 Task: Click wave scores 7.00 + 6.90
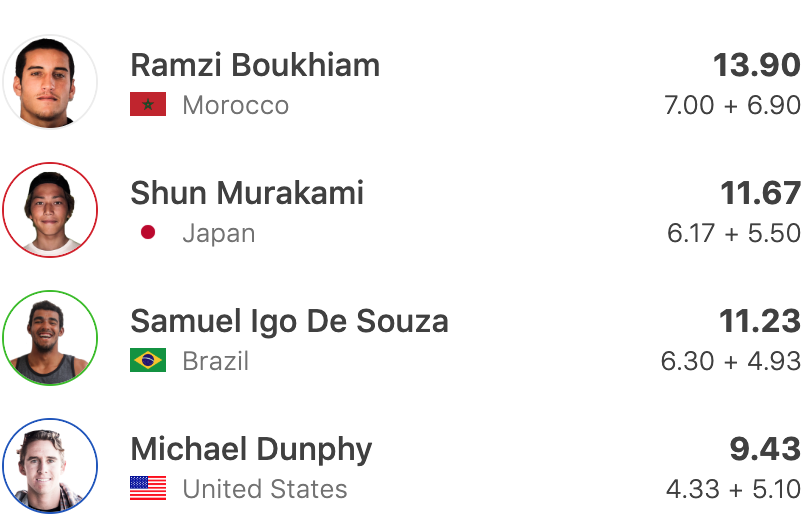(x=732, y=105)
